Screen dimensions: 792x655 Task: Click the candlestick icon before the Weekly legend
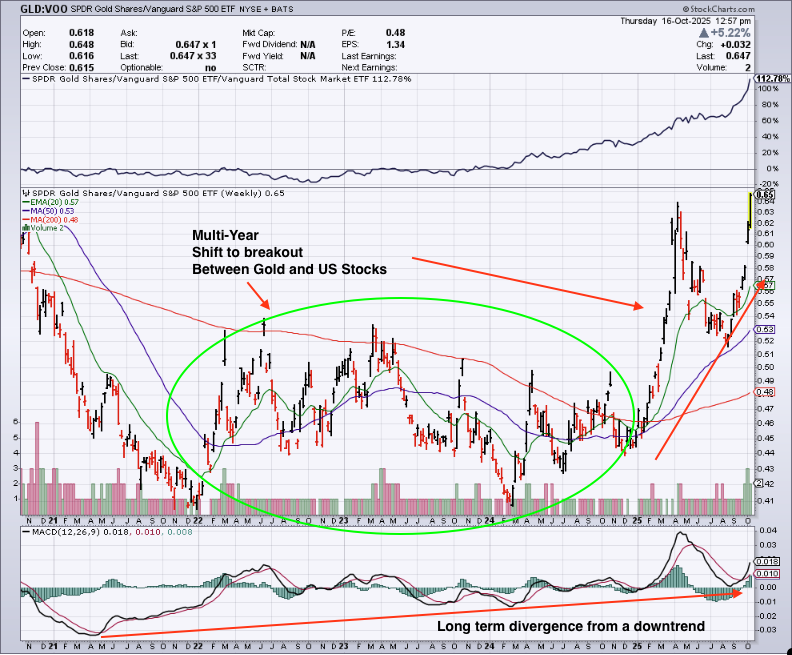(26, 193)
